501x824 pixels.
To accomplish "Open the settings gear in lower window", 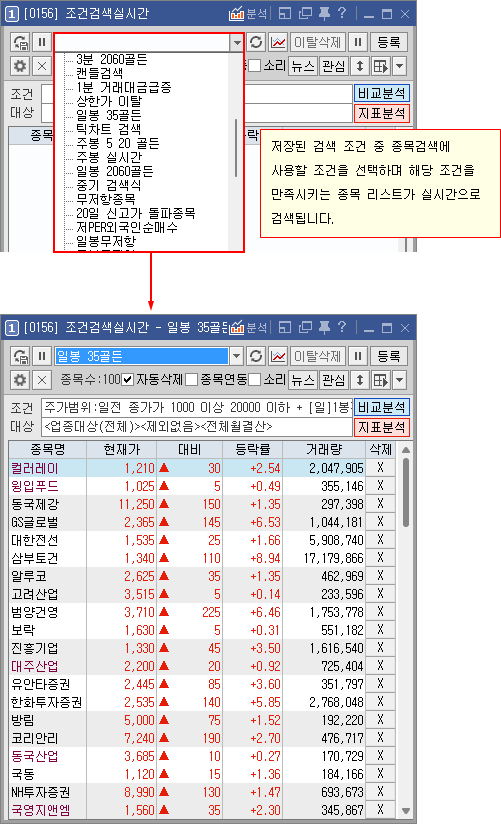I will point(20,379).
